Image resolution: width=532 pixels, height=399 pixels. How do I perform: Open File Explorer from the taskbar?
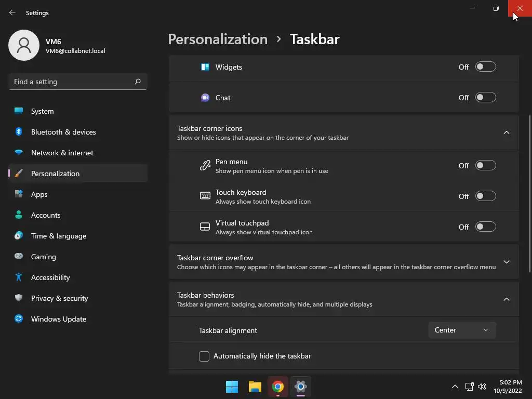[x=255, y=387]
